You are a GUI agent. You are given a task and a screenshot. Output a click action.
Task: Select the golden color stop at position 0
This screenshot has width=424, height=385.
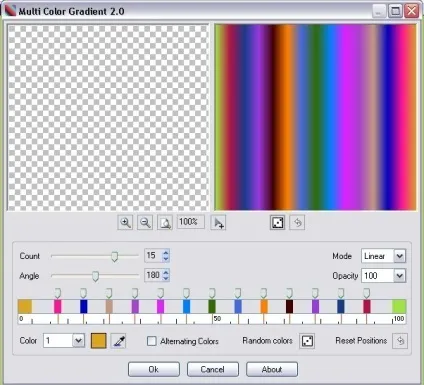[x=25, y=306]
